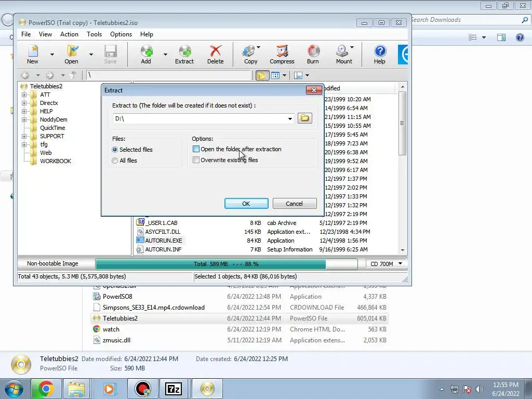Click the Copy disc toolbar icon
The height and width of the screenshot is (399, 532).
[x=249, y=54]
